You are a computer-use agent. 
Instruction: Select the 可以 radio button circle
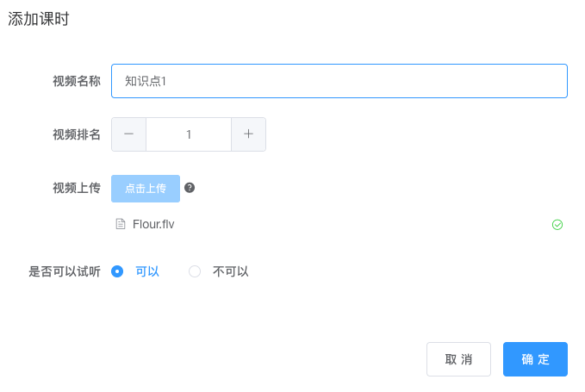(117, 271)
